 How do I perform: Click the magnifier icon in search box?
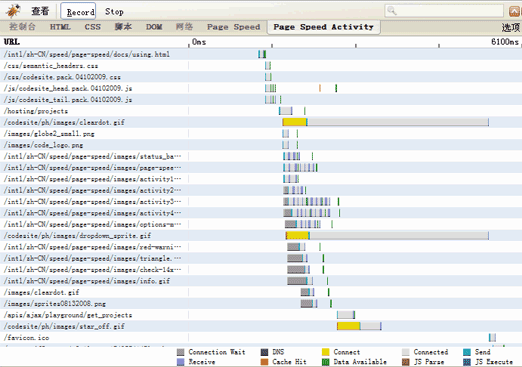[392, 11]
